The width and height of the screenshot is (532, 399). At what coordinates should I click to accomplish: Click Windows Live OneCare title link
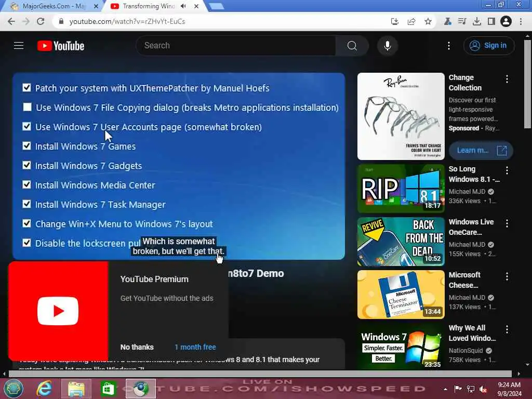coord(471,227)
